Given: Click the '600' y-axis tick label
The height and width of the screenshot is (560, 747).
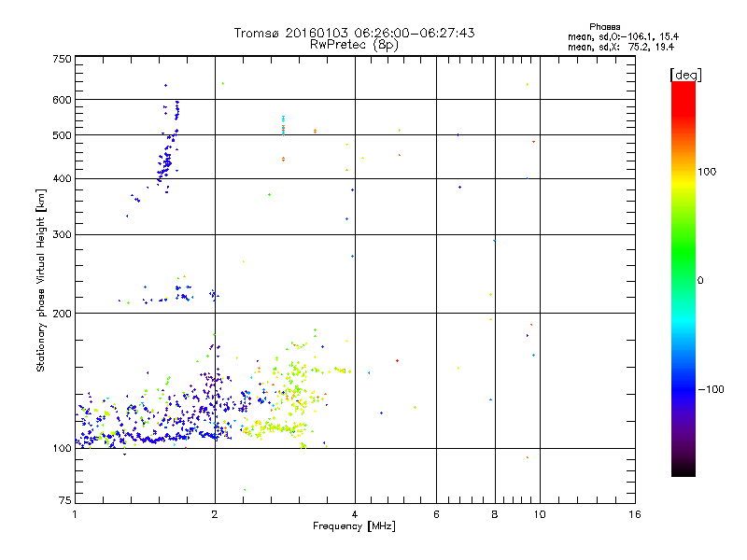Looking at the screenshot, I should (62, 100).
